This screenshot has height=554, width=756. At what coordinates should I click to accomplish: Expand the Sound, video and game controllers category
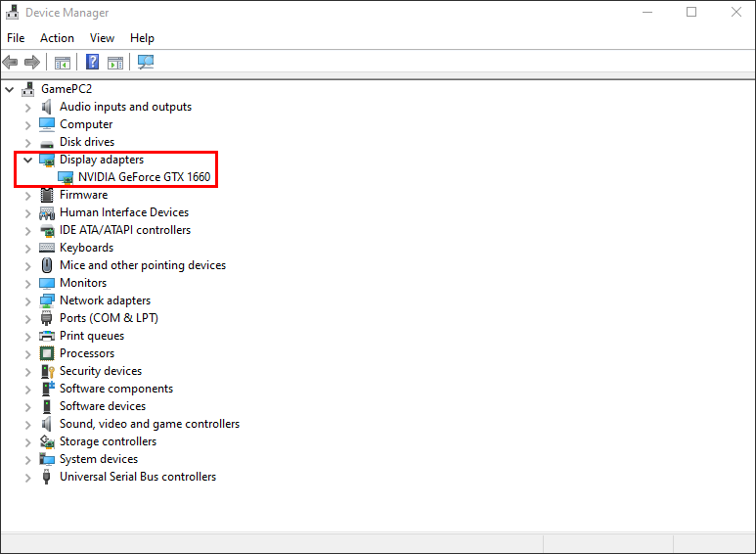28,424
